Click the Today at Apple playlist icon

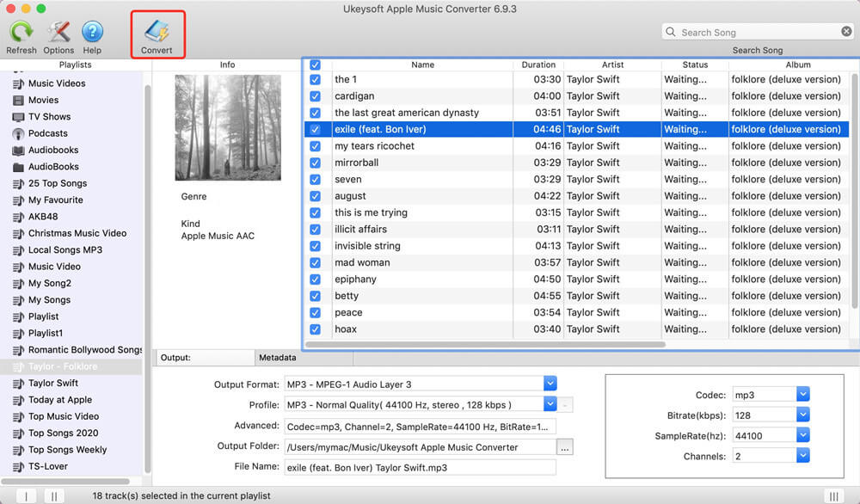(x=18, y=400)
